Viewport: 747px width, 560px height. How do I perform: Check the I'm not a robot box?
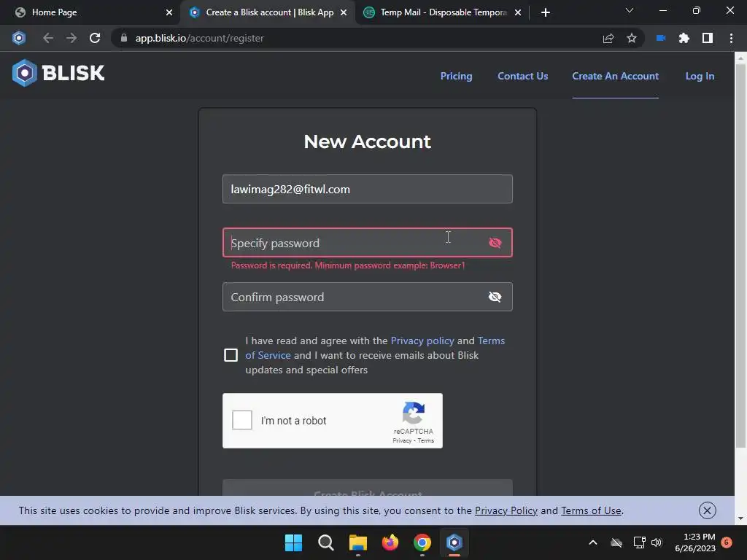click(x=242, y=420)
